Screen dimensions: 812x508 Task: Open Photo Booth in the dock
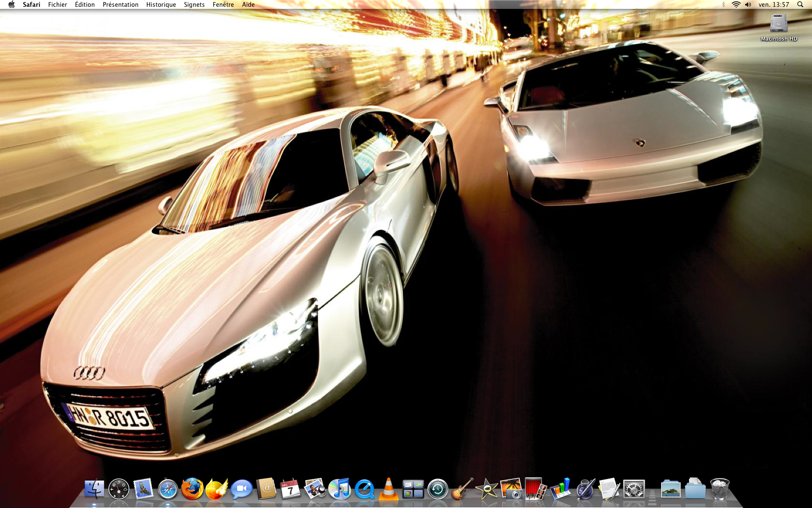(536, 489)
